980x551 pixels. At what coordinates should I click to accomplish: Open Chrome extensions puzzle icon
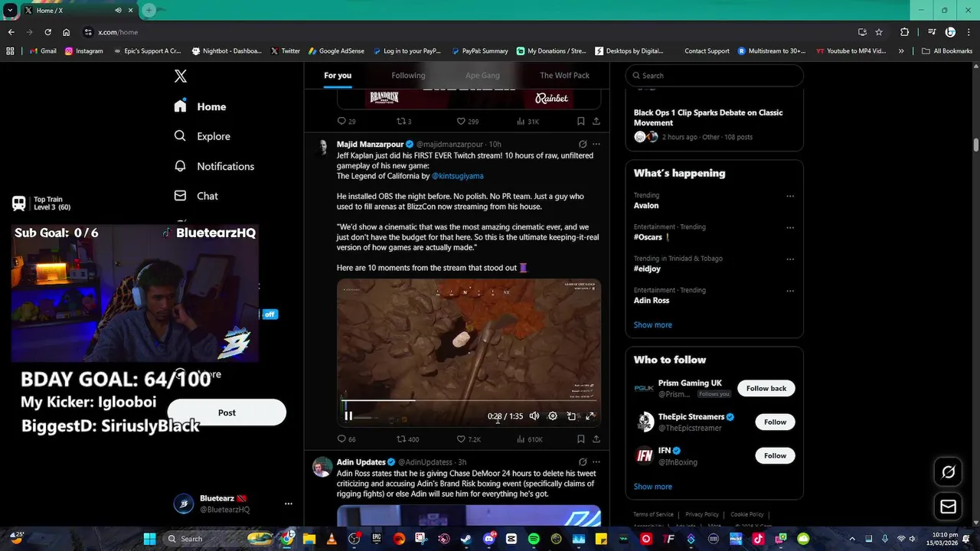pyautogui.click(x=904, y=32)
